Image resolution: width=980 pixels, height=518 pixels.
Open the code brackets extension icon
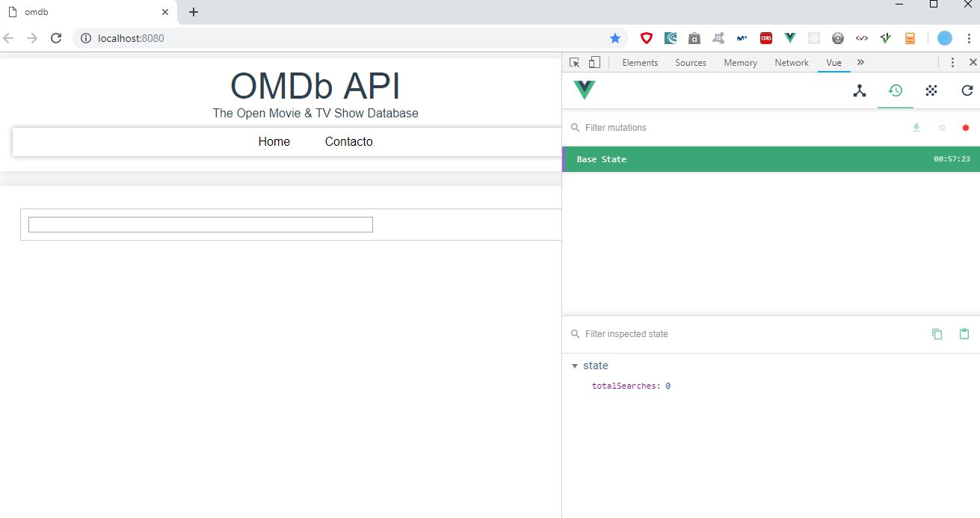coord(862,38)
